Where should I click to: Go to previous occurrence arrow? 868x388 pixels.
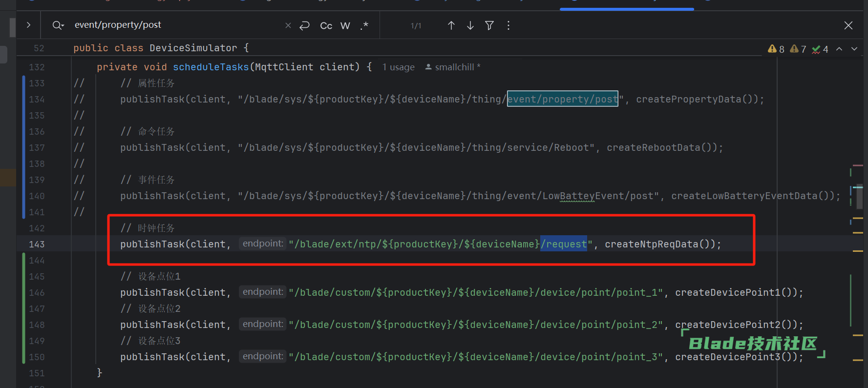click(x=451, y=25)
